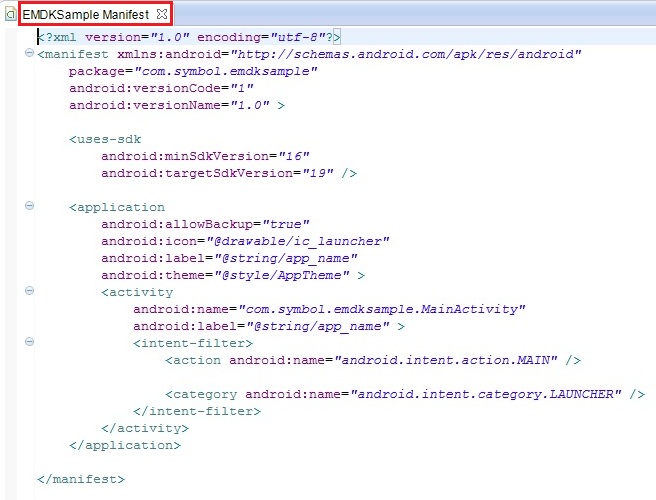Click the MainActivity android:name line
The height and width of the screenshot is (500, 656).
329,309
